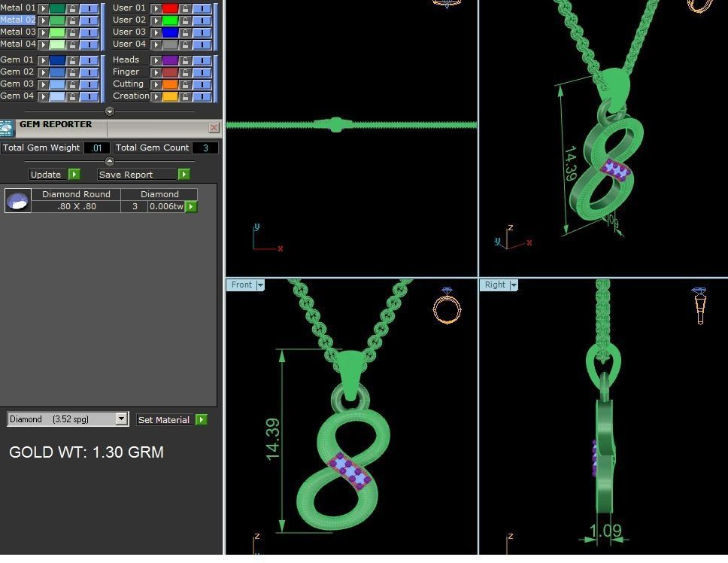Click green arrow next to Set Material

pos(201,419)
